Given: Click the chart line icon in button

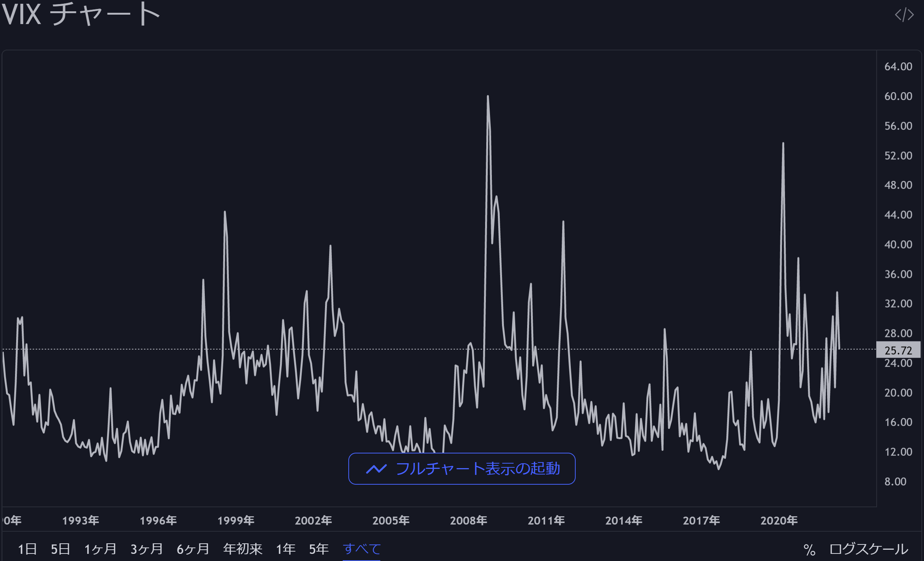Looking at the screenshot, I should point(376,469).
